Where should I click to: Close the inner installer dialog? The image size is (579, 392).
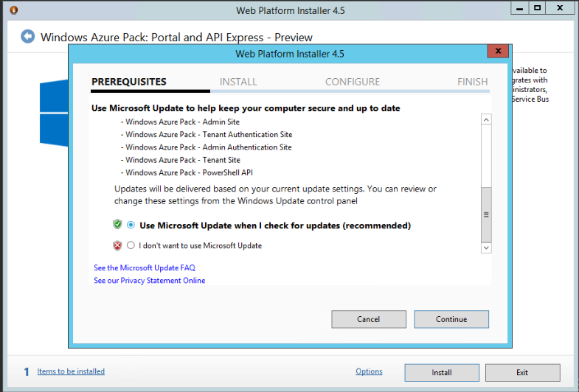[499, 52]
